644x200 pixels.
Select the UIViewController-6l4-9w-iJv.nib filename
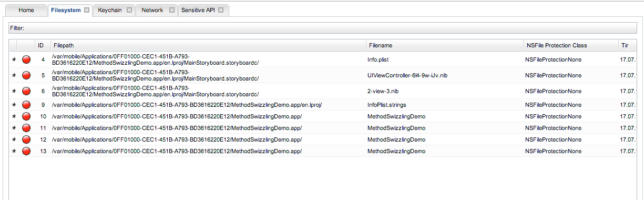(407, 75)
